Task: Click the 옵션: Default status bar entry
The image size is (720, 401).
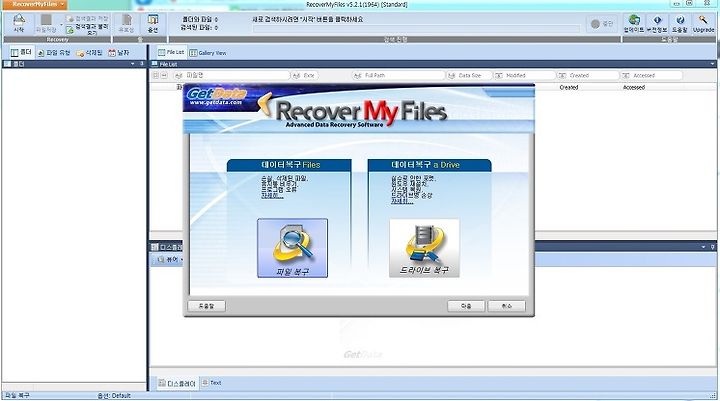Action: pos(114,395)
